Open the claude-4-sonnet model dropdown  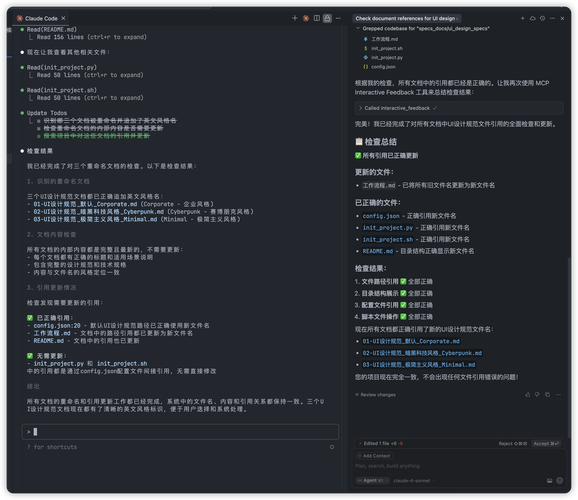(413, 480)
